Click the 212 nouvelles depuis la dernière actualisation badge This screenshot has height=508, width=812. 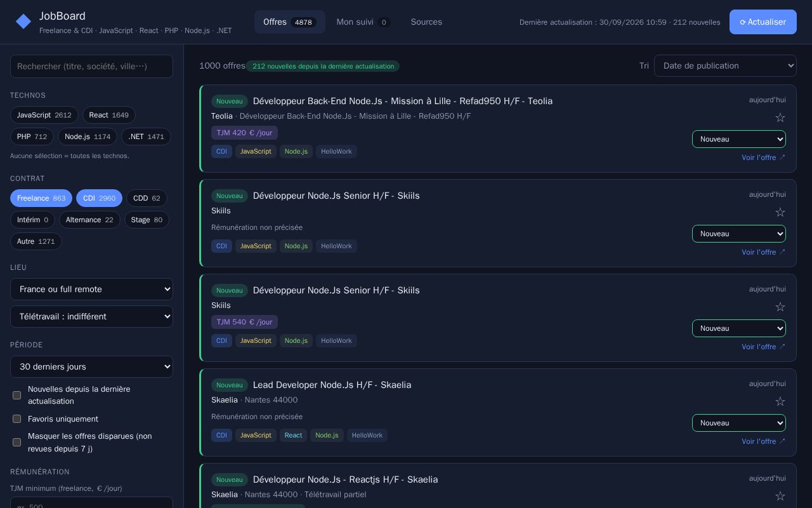323,66
